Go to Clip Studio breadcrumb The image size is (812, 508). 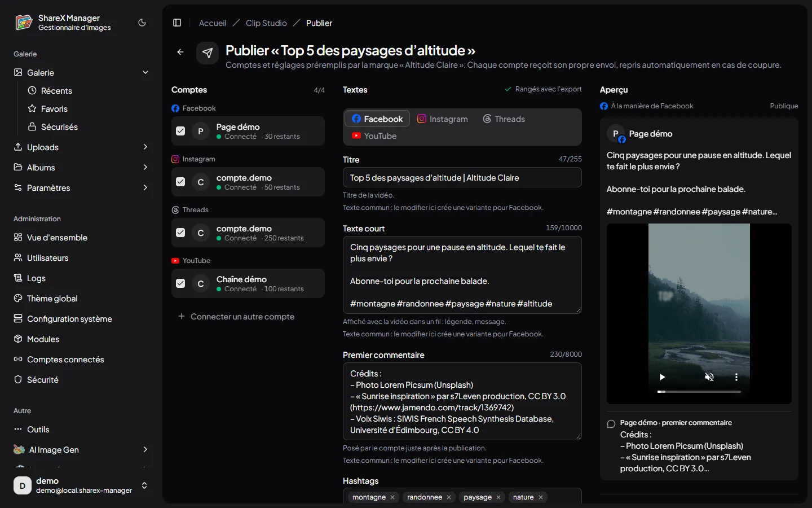(266, 23)
